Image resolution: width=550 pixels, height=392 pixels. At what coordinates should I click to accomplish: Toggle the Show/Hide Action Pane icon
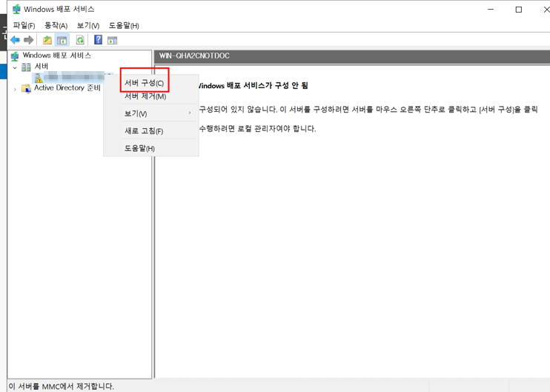pos(112,40)
